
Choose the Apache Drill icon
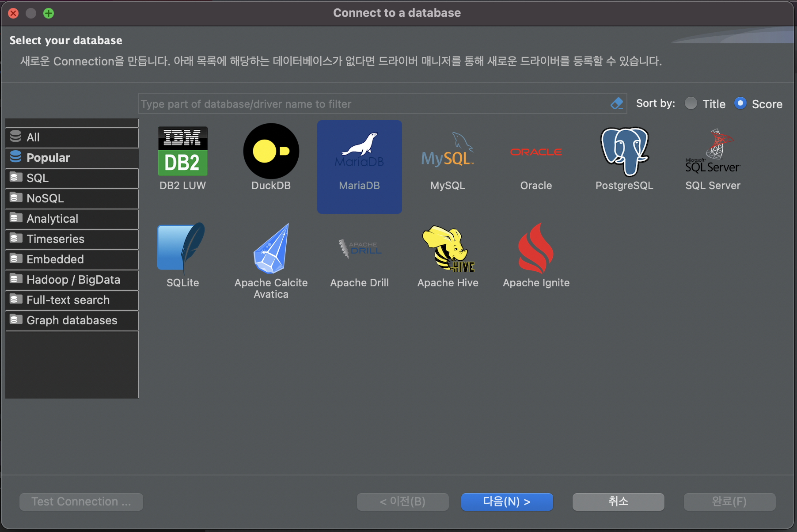point(359,248)
